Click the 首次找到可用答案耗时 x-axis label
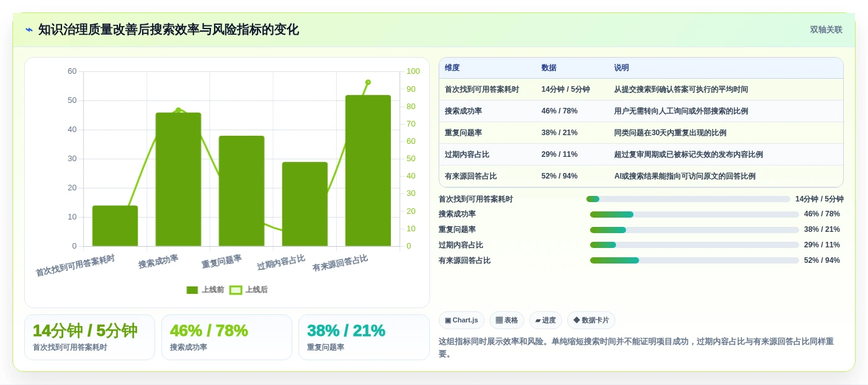Screen dimensions: 868x385 [75, 265]
